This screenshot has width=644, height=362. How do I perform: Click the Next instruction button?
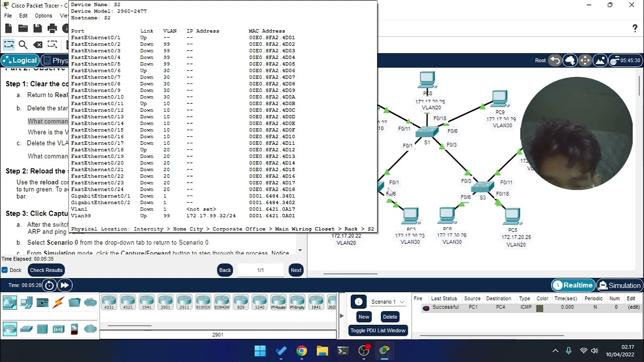click(x=296, y=270)
